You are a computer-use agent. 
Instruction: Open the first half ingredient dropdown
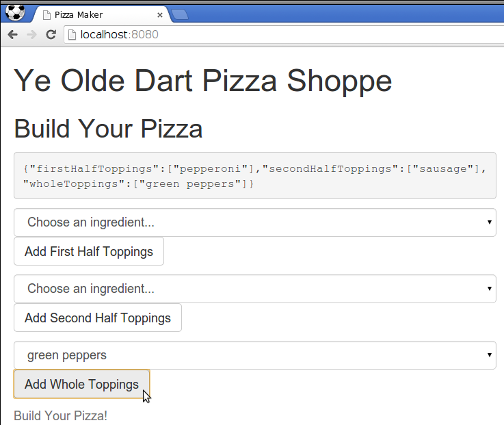tap(255, 222)
